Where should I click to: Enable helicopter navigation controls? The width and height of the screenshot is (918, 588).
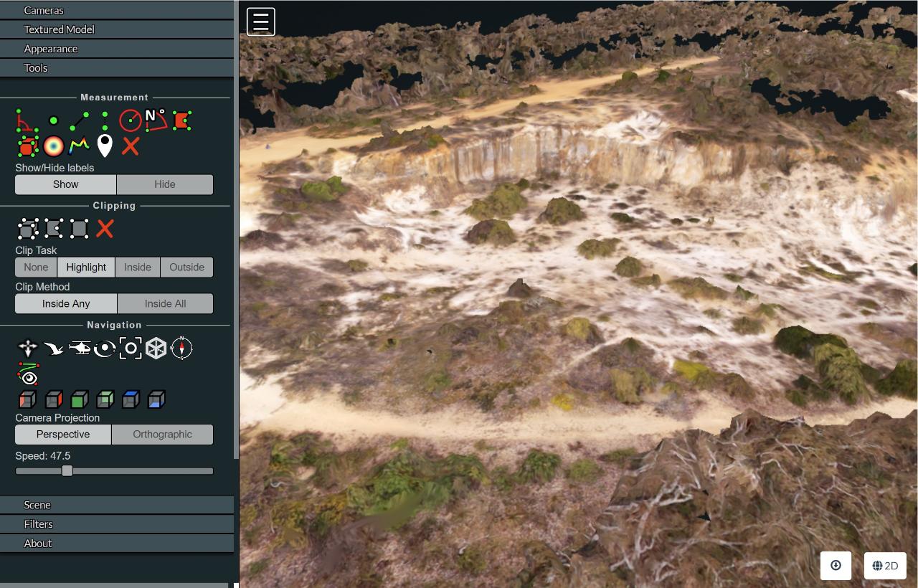(80, 348)
